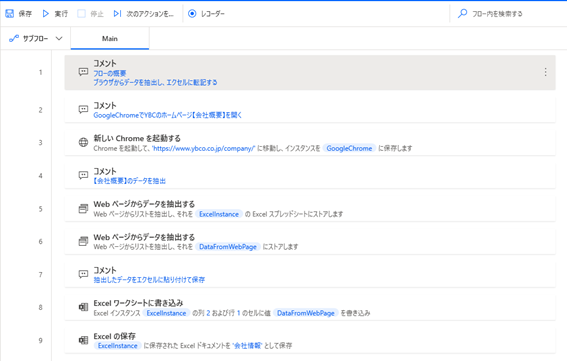Image resolution: width=567 pixels, height=361 pixels.
Task: Click the Excel icon on step 8
Action: coord(83,307)
